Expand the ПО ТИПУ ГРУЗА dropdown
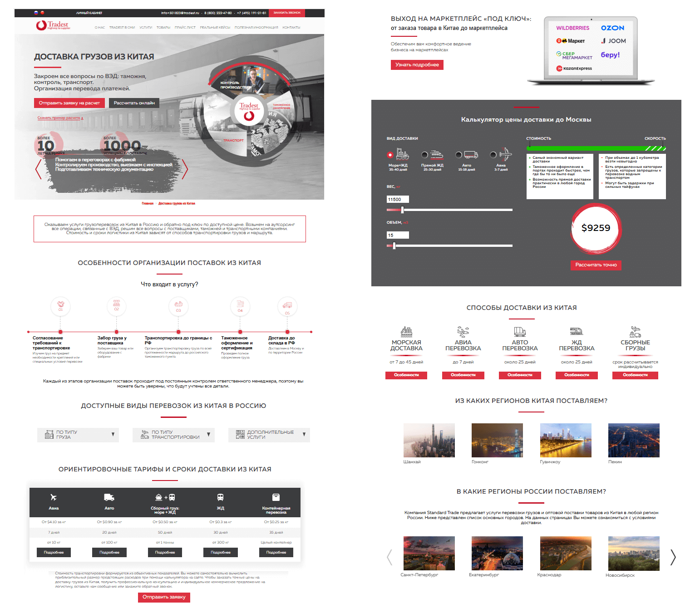 pos(78,435)
